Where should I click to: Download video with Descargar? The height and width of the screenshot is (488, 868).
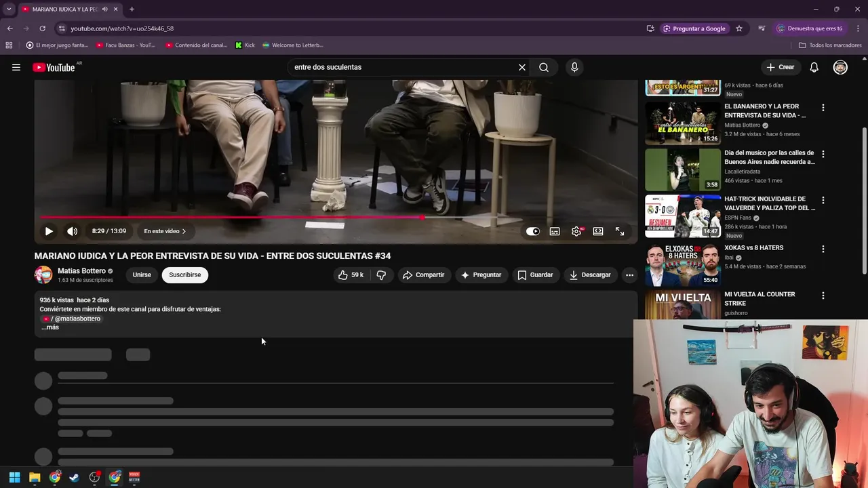591,275
